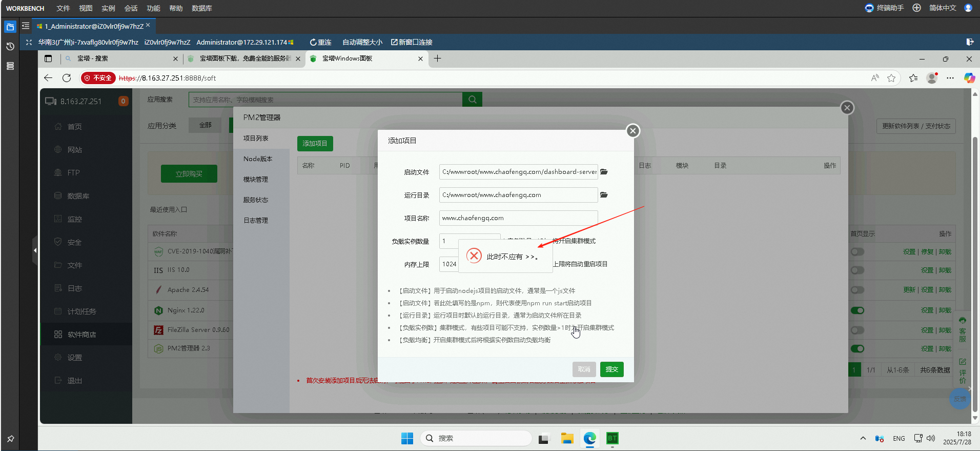Open 自动调整大小 option
This screenshot has height=451, width=980.
[362, 42]
